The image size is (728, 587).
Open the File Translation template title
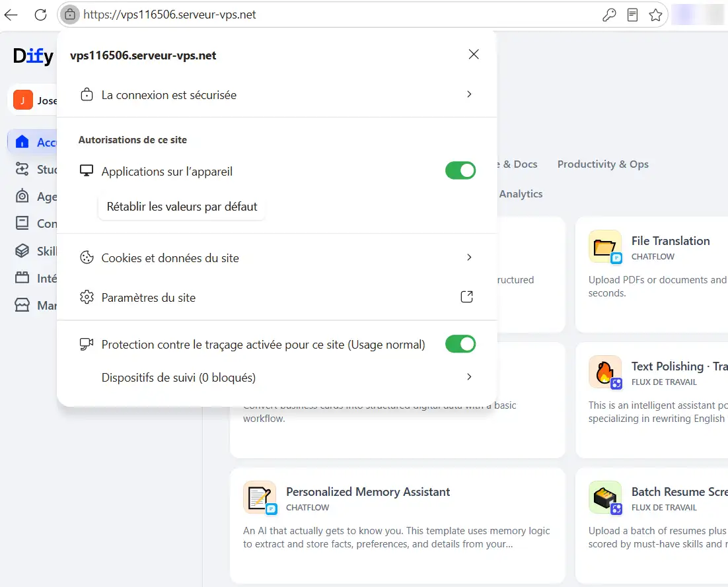coord(671,241)
